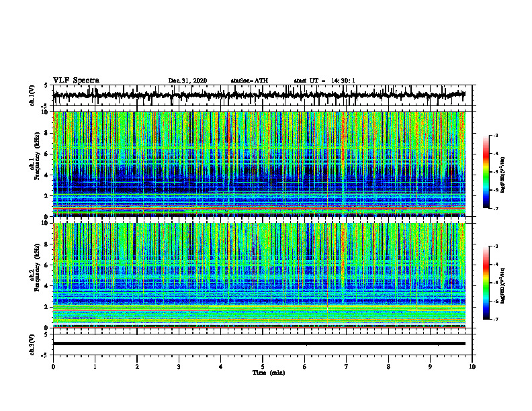
Task: Click time axis tick label "7"
Action: 347,367
